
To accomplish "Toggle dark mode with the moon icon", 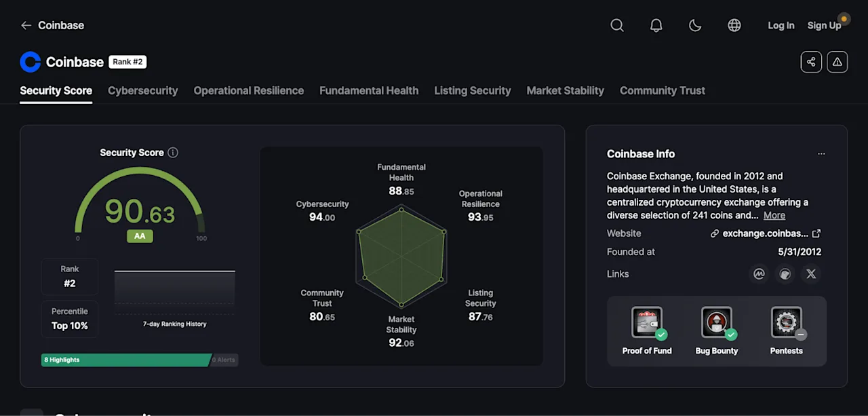I will pos(695,25).
